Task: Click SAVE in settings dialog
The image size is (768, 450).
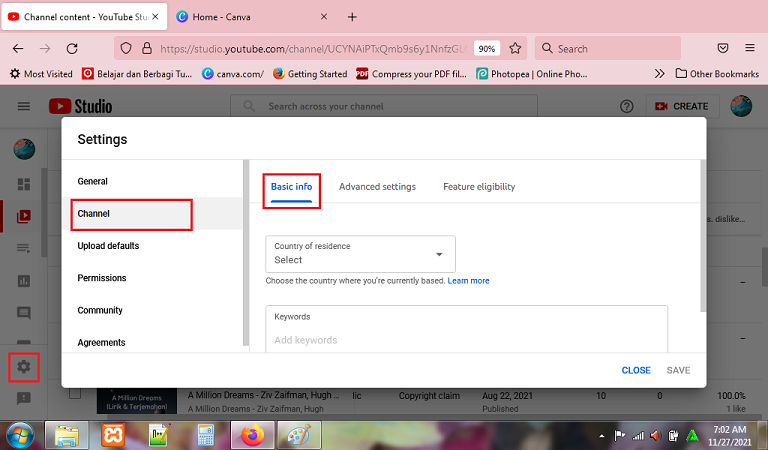Action: pyautogui.click(x=678, y=371)
